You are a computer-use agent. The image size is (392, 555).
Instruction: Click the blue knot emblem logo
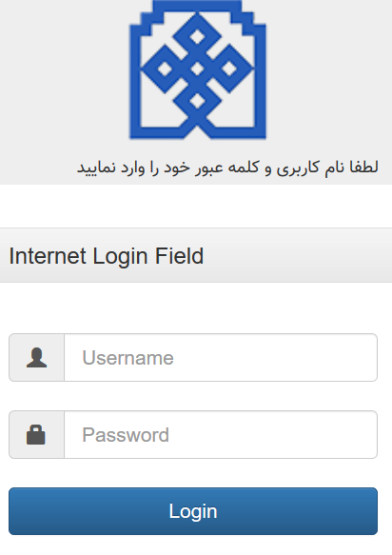pos(197,69)
